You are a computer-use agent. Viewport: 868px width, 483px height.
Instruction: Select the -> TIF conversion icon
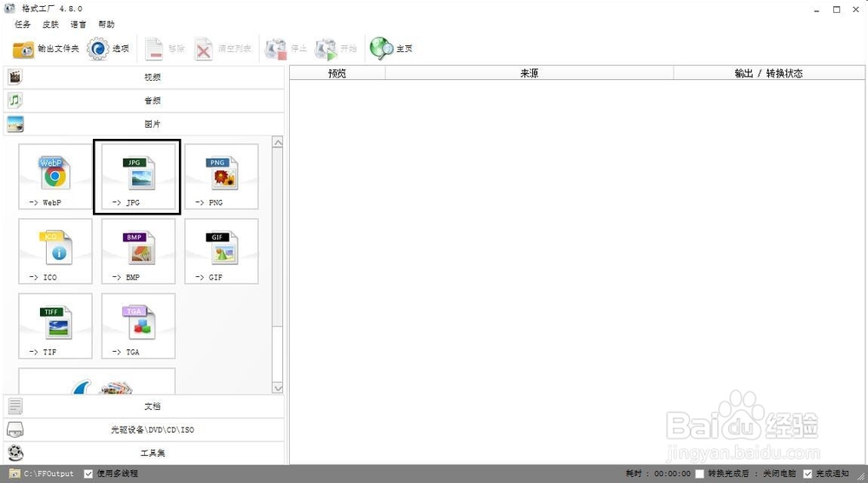[x=56, y=327]
